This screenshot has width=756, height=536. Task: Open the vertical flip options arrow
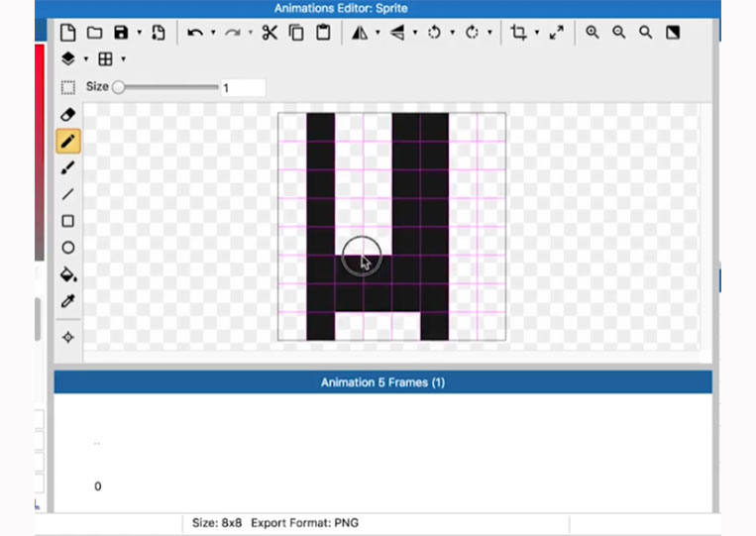point(414,33)
